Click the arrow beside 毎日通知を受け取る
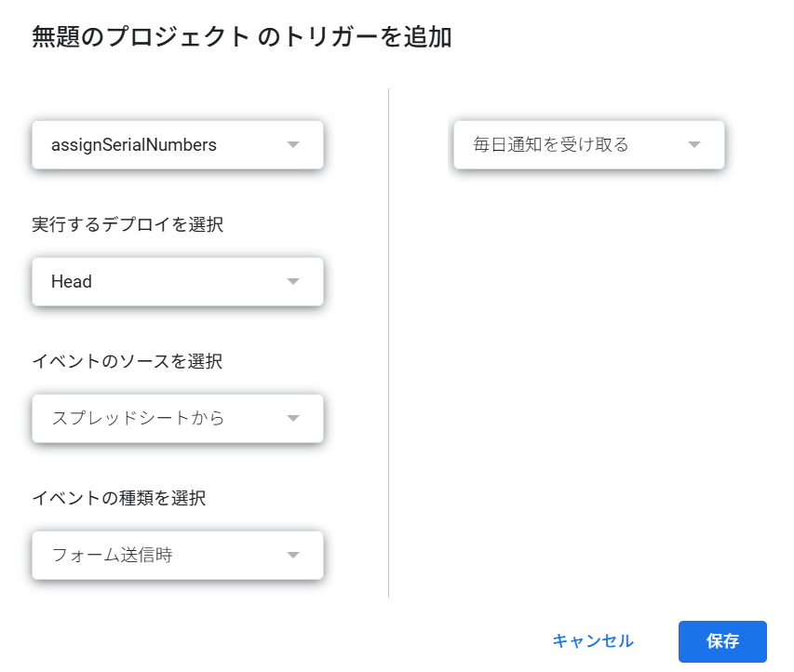Viewport: 794px width, 672px height. (x=694, y=145)
